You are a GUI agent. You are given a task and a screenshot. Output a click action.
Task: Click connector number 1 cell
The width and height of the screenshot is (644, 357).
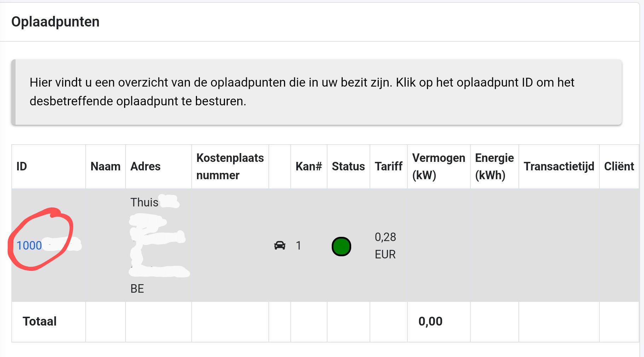(298, 245)
